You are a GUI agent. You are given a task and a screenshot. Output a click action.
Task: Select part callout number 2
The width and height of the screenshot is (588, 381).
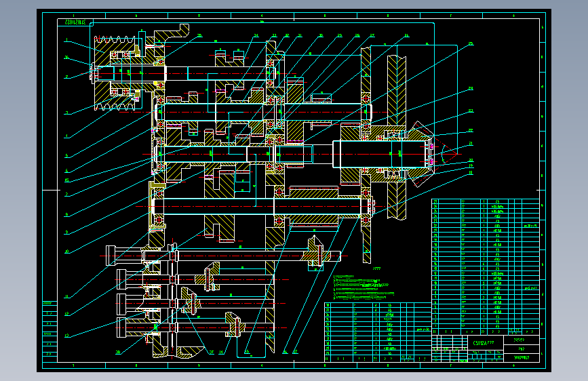pos(66,77)
